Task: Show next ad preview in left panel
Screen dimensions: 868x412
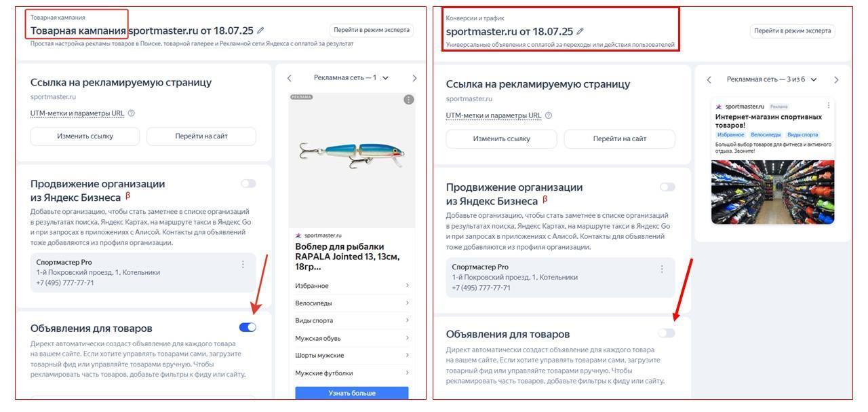Action: [414, 78]
